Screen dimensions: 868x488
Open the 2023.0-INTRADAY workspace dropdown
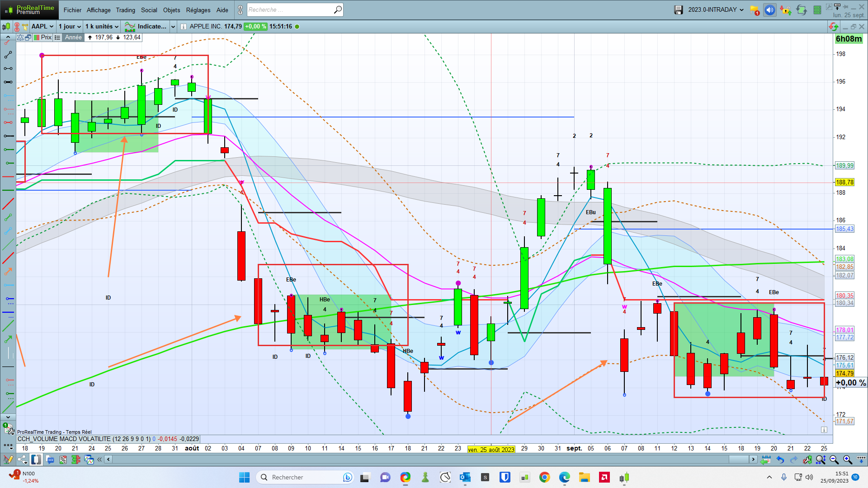[716, 10]
